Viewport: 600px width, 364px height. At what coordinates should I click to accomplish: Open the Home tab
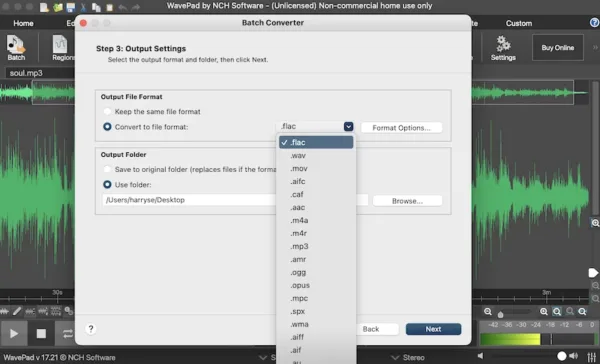click(x=23, y=23)
